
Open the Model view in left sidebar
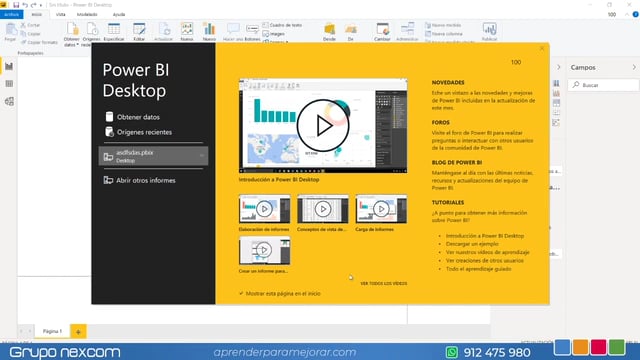(x=9, y=101)
